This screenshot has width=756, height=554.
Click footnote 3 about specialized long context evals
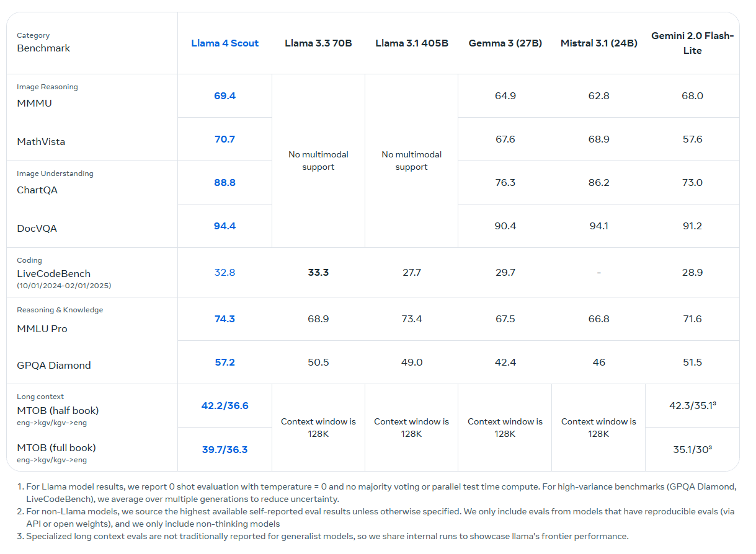pos(327,537)
